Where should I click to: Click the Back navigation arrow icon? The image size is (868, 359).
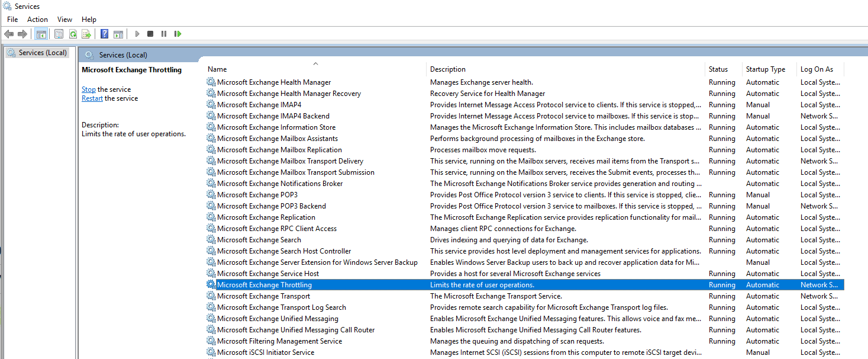click(x=8, y=34)
